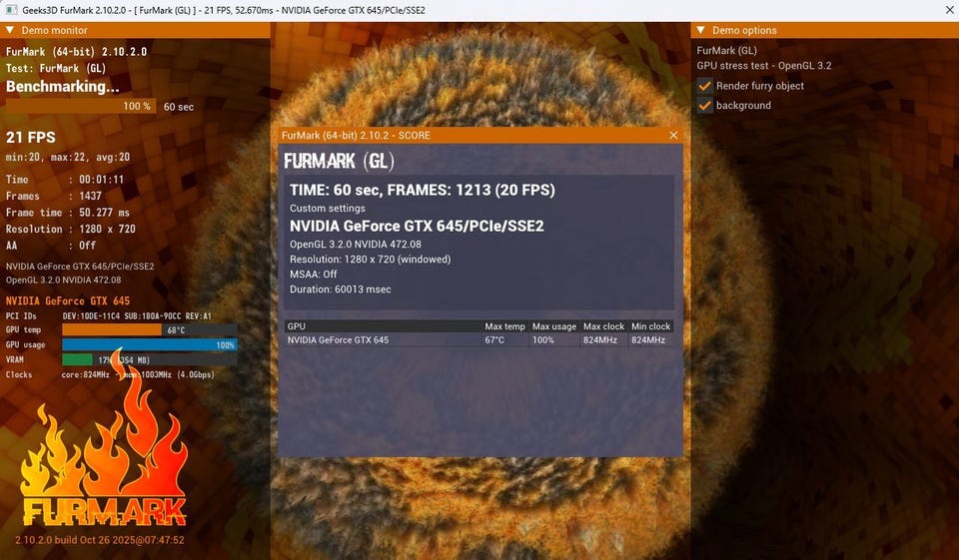Uncheck Render furry object checkbox
Viewport: 959px width, 560px height.
point(704,86)
